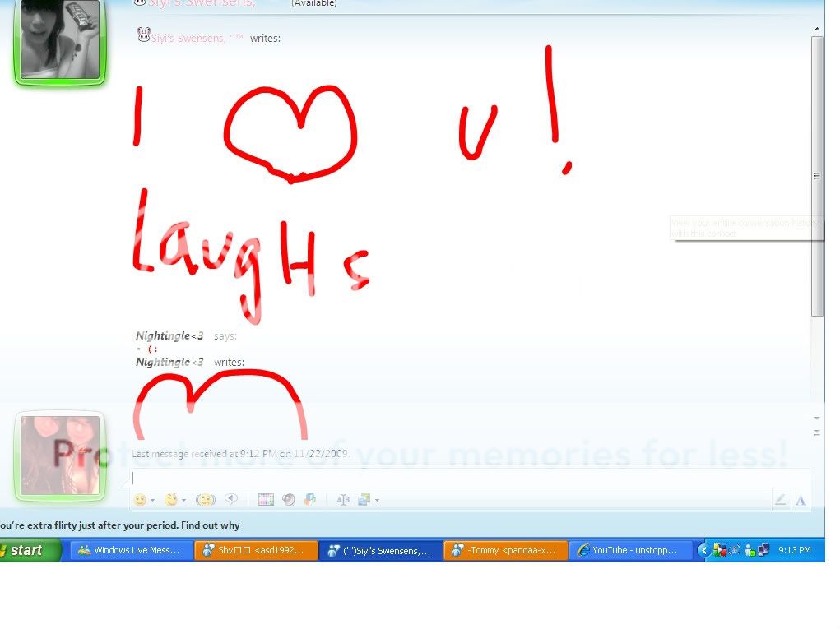Switch to Tommy conversation in taskbar
This screenshot has height=629, width=840.
tap(505, 550)
